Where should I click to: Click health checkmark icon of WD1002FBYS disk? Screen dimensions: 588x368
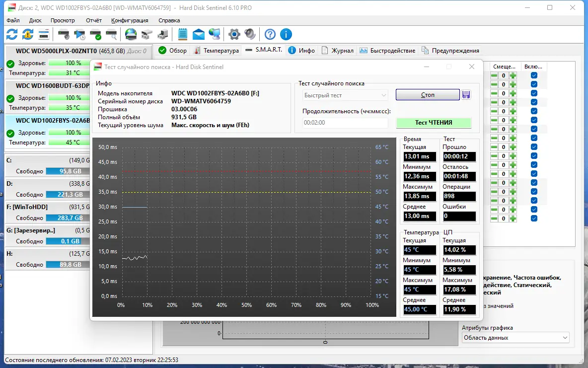[x=10, y=133]
